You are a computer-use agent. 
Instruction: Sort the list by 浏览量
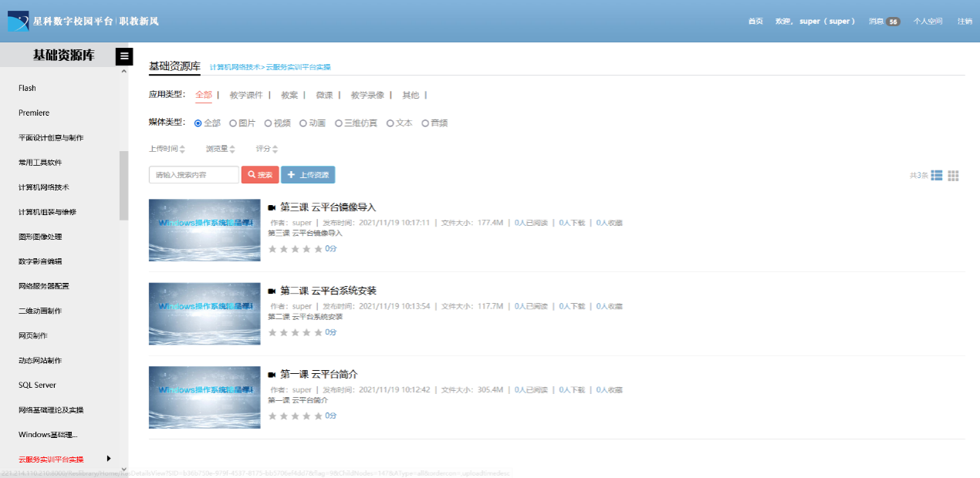220,149
